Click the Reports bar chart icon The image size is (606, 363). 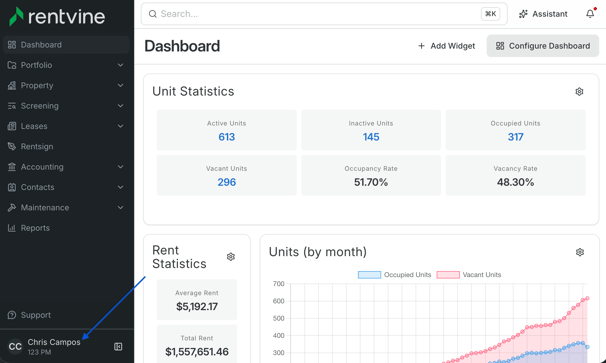(x=12, y=228)
